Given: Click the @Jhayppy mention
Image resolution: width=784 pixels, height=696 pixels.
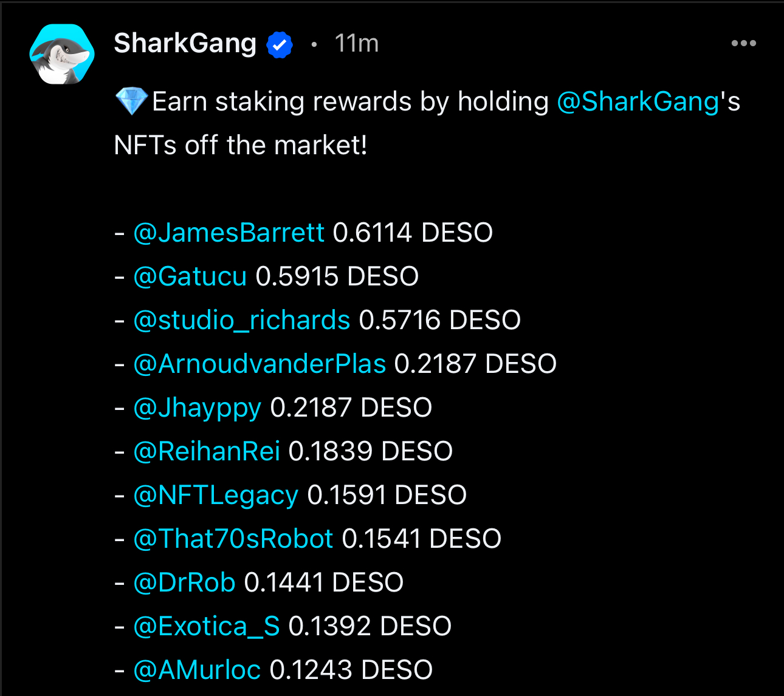Looking at the screenshot, I should (x=197, y=408).
